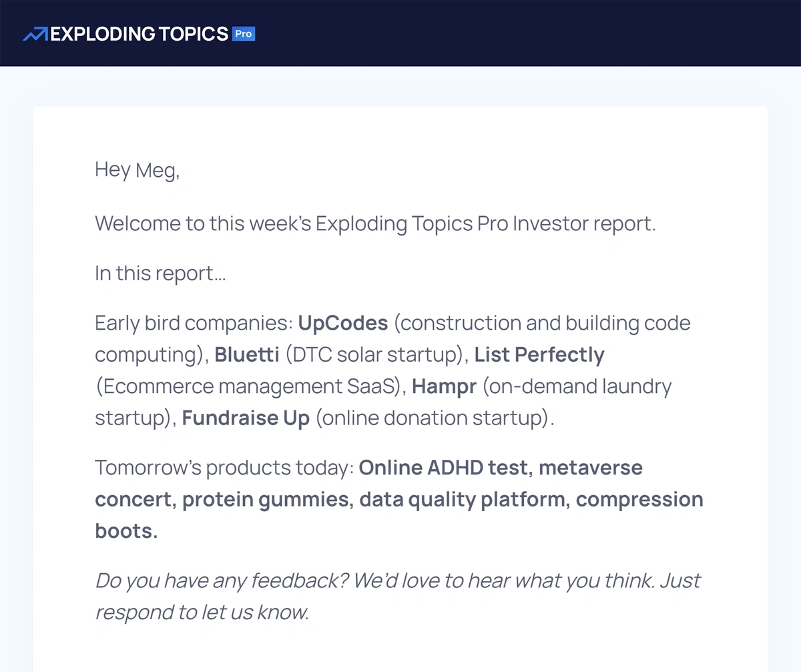Open the UpCodes company name

pos(343,324)
